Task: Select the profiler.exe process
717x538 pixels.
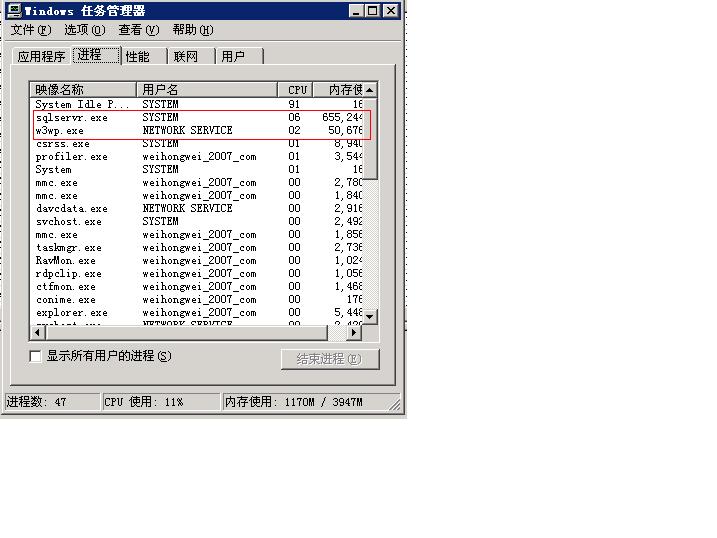Action: (x=197, y=157)
